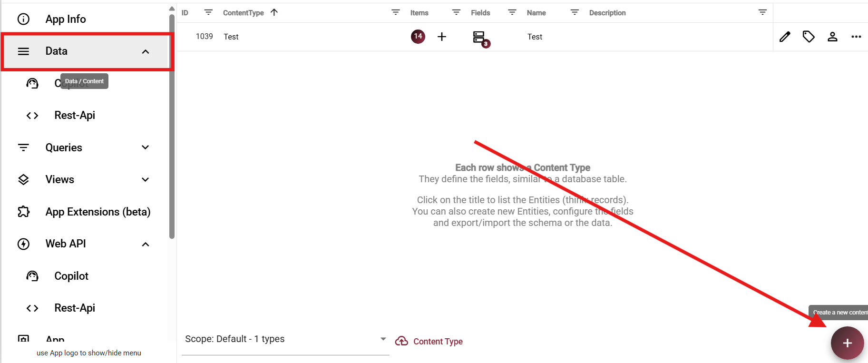Open App Extensions (beta) menu item
Image resolution: width=868 pixels, height=363 pixels.
point(98,212)
